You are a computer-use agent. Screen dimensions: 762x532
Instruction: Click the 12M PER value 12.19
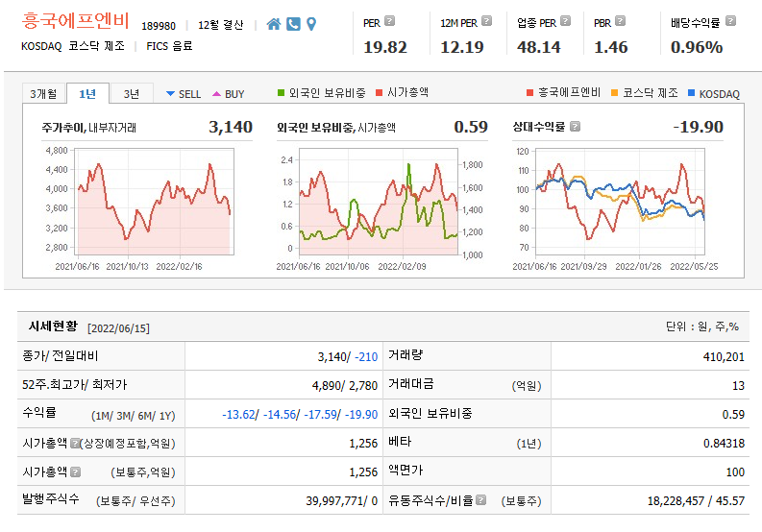click(462, 47)
